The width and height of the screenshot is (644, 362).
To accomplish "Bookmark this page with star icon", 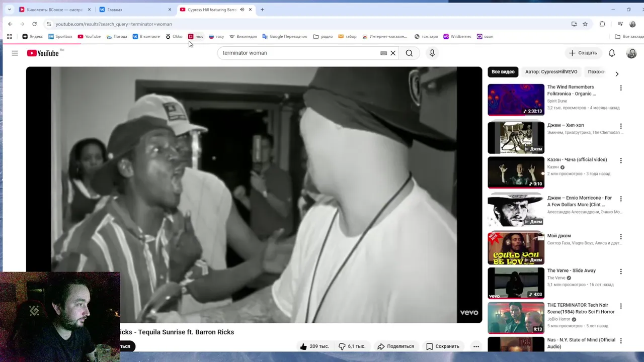I will [585, 24].
